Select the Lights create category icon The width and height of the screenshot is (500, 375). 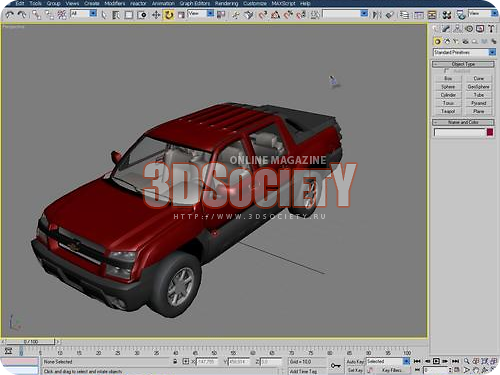click(x=456, y=41)
